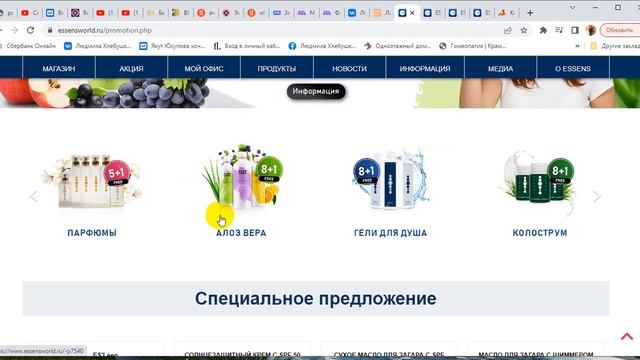The image size is (640, 360).
Task: Reload the page with the refresh icon
Action: click(x=30, y=30)
